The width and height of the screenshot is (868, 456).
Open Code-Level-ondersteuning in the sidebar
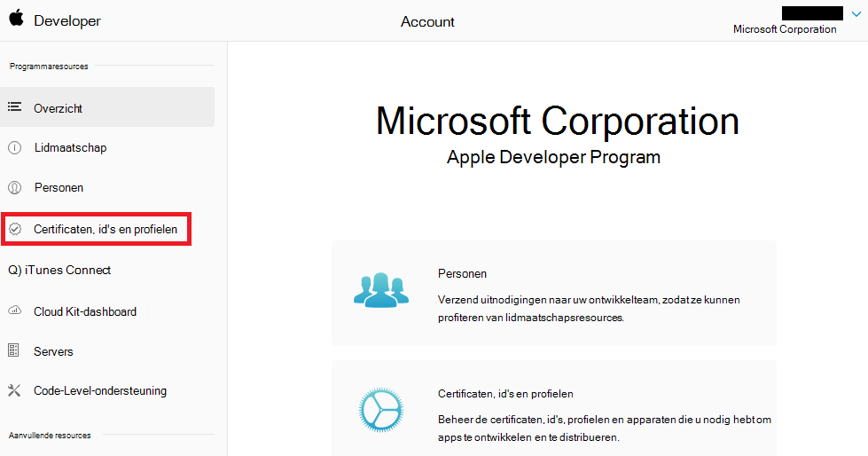coord(100,390)
